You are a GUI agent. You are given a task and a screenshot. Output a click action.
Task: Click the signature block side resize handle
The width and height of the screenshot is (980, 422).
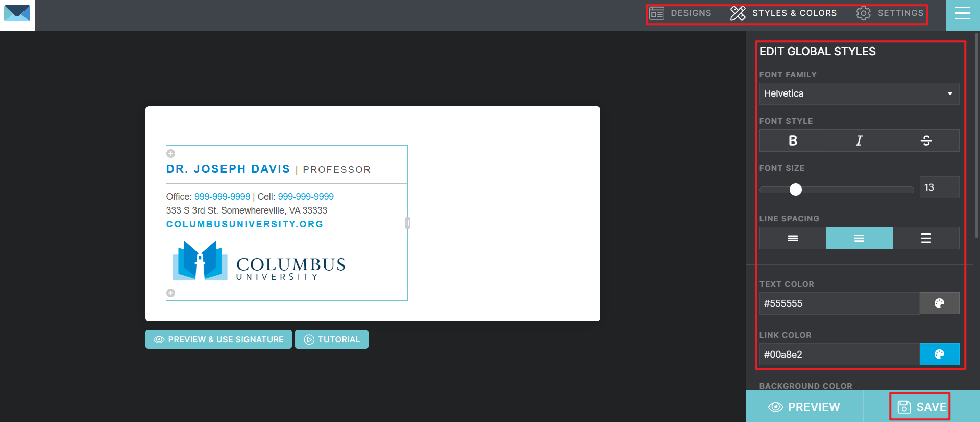click(407, 223)
